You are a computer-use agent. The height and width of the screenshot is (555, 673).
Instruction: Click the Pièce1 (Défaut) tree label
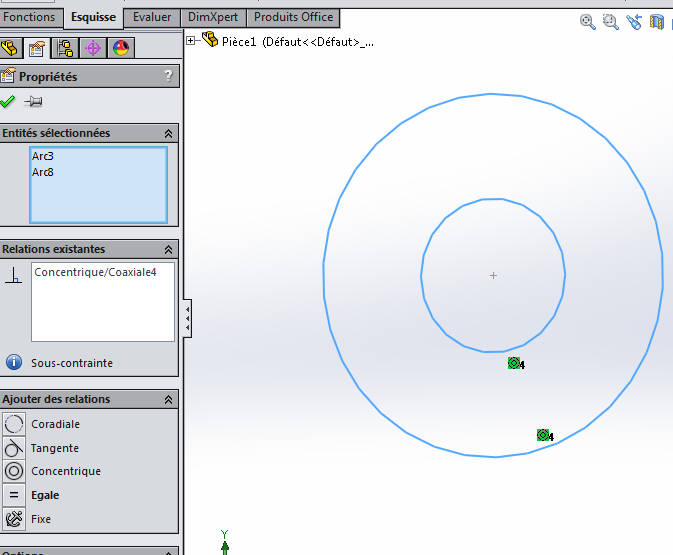pos(297,42)
